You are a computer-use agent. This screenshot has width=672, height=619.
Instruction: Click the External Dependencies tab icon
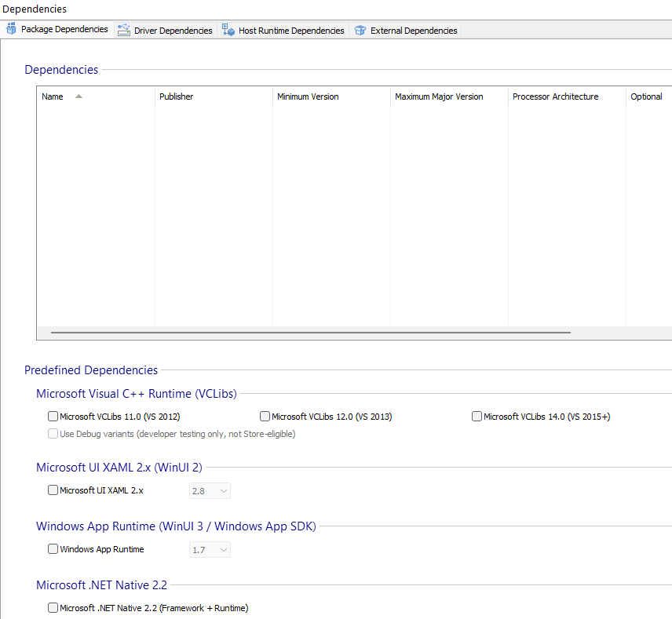pyautogui.click(x=360, y=30)
